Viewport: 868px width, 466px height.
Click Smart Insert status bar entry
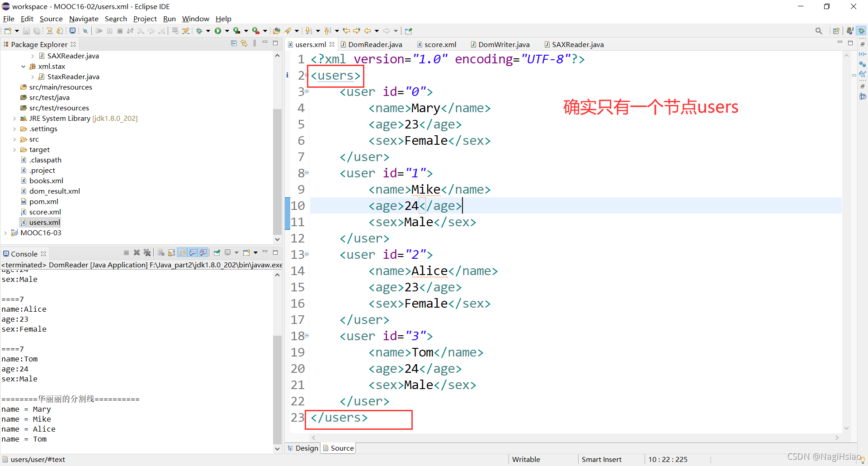pyautogui.click(x=601, y=459)
